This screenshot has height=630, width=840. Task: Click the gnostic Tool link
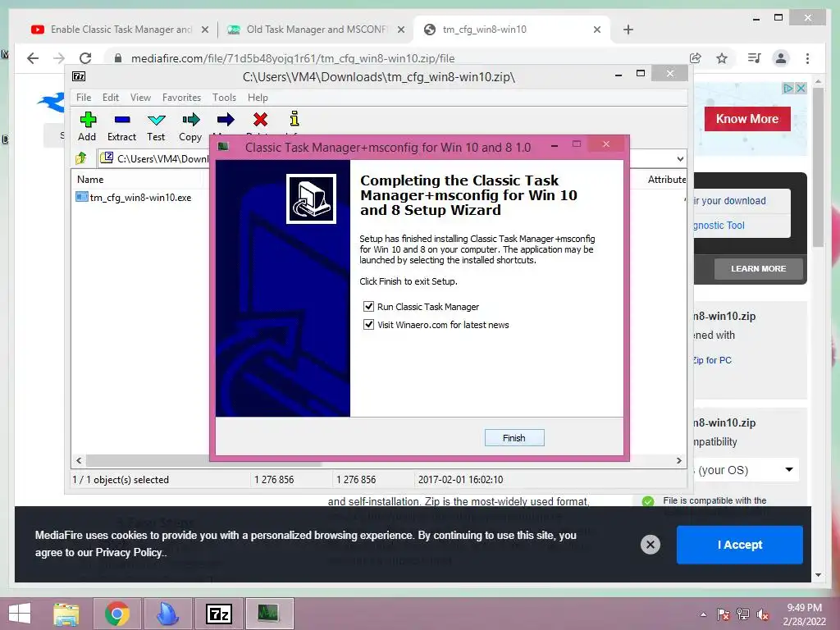[719, 226]
